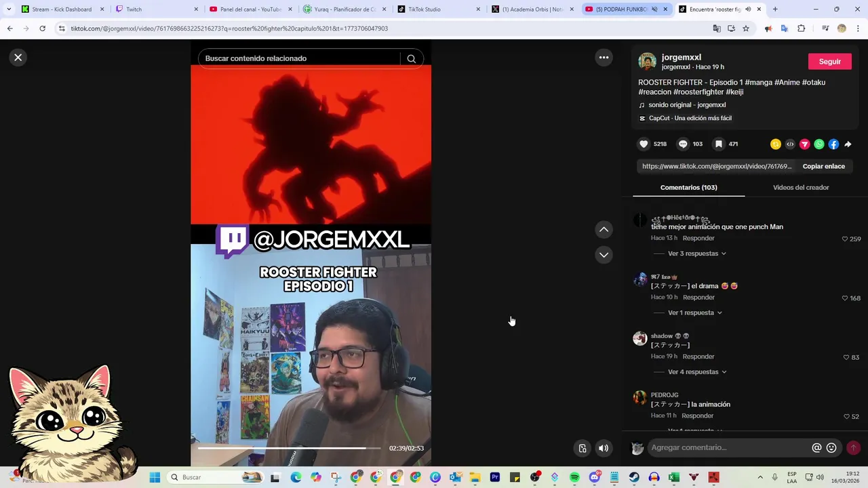The image size is (868, 488).
Task: Open the tab search dropdown in Chrome
Action: (x=9, y=9)
